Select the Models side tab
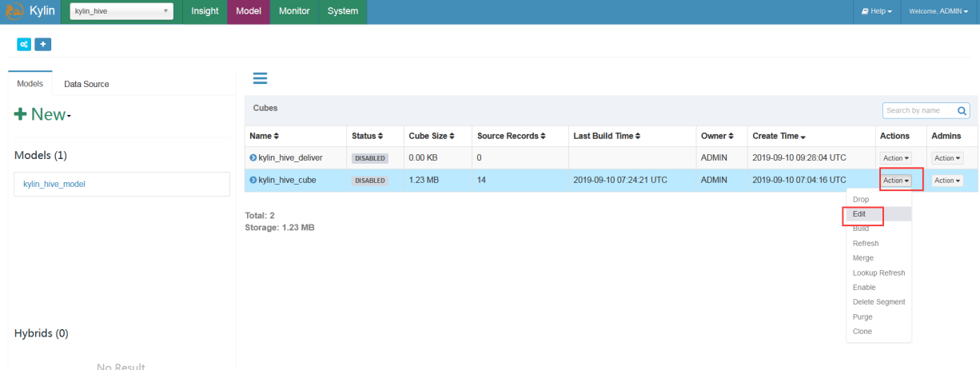Viewport: 980px width, 370px height. click(x=30, y=83)
